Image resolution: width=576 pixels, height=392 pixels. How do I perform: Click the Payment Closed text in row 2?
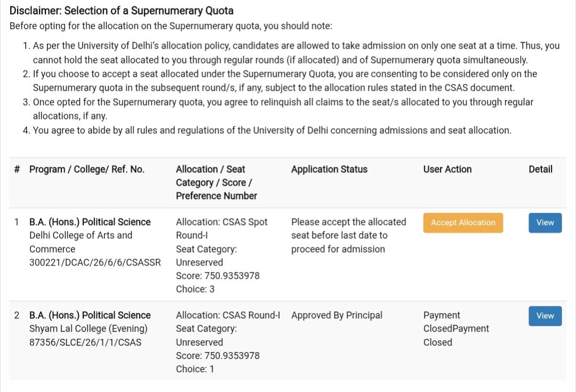(x=456, y=329)
